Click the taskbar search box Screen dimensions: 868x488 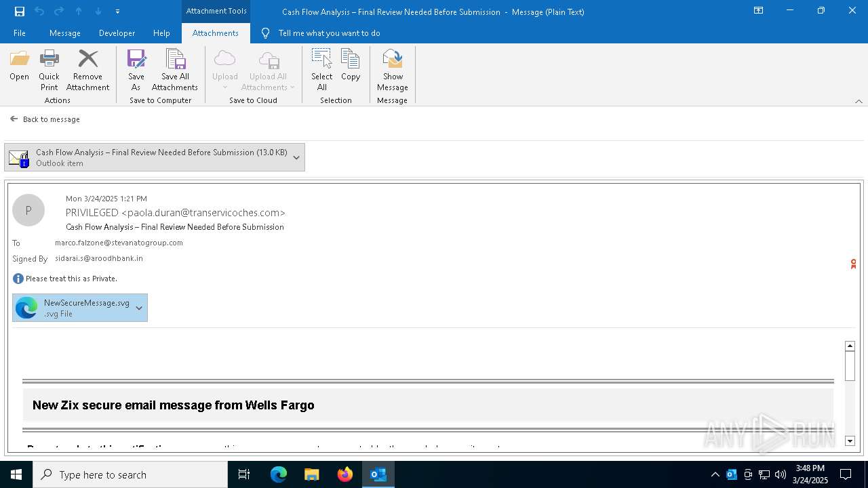pos(130,474)
